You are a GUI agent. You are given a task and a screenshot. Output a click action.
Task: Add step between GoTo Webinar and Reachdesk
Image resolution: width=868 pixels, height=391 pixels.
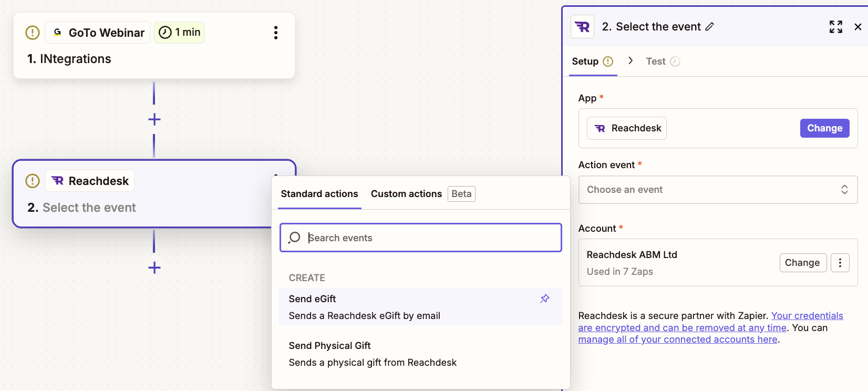pyautogui.click(x=154, y=119)
